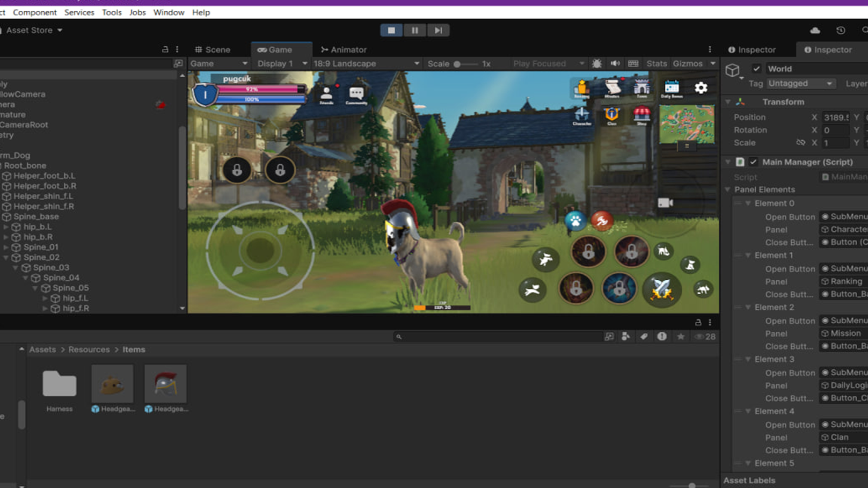
Task: Tap the crossed swords attack button
Action: [661, 290]
